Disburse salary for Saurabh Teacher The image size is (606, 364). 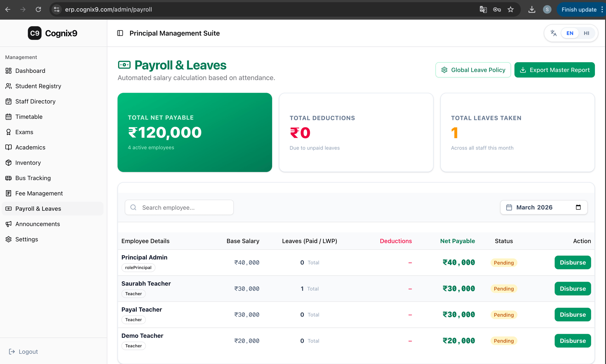coord(573,289)
